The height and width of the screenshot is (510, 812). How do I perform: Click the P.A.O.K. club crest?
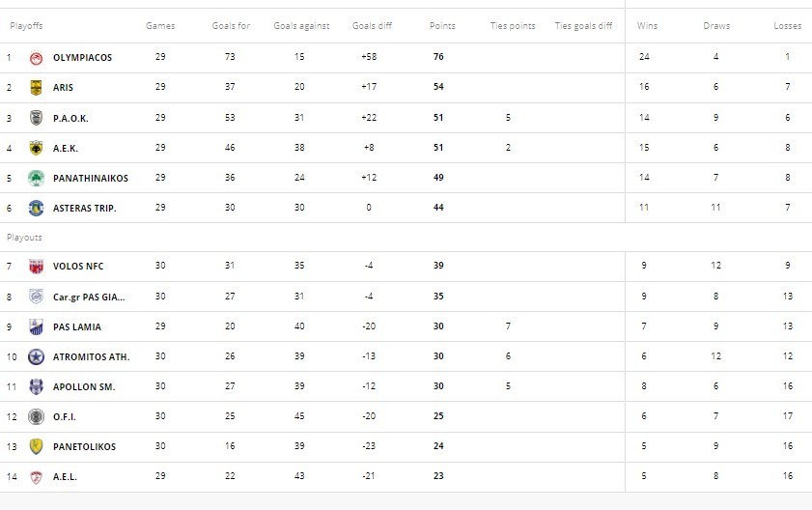point(36,118)
